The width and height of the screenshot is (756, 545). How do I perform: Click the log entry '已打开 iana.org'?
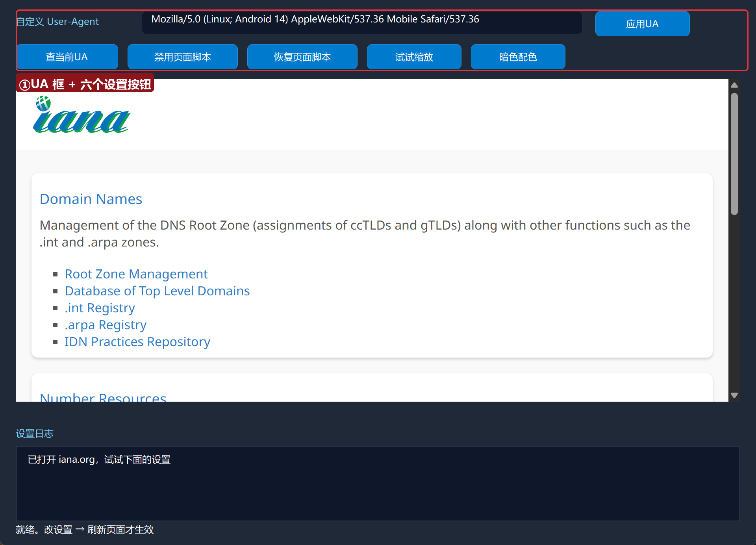click(99, 460)
